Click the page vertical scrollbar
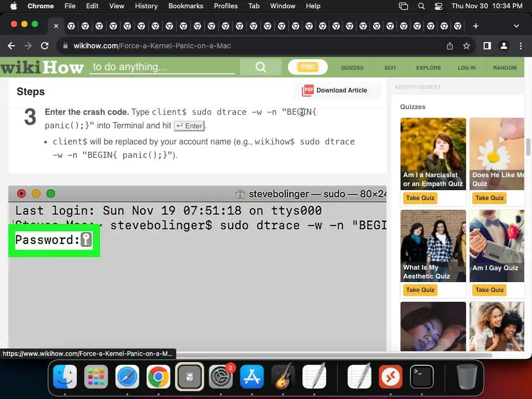 click(528, 147)
